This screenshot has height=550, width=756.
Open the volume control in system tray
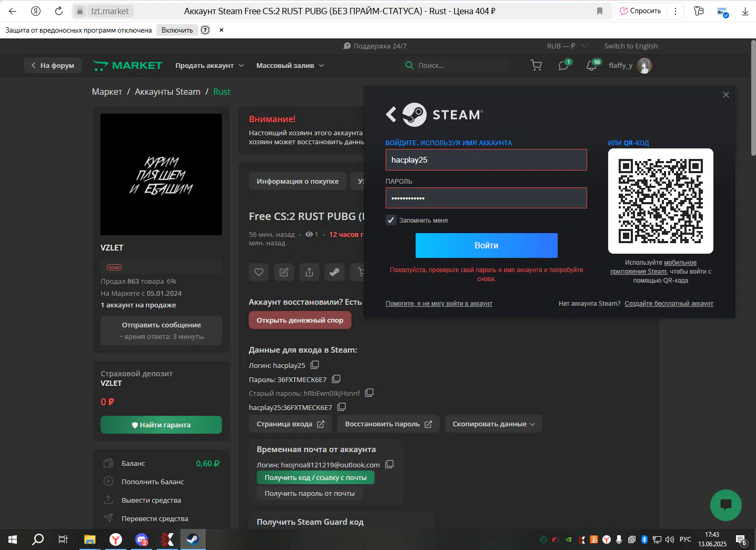pyautogui.click(x=670, y=539)
